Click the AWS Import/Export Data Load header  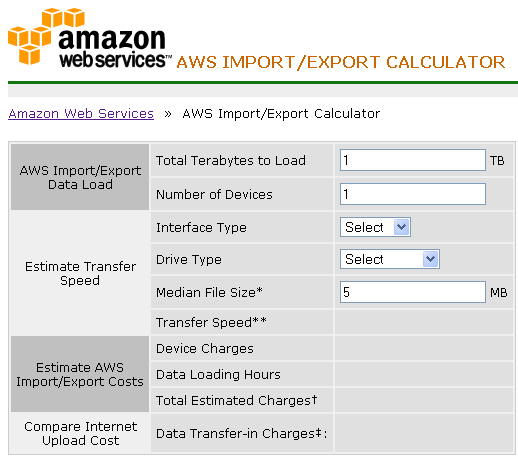80,177
